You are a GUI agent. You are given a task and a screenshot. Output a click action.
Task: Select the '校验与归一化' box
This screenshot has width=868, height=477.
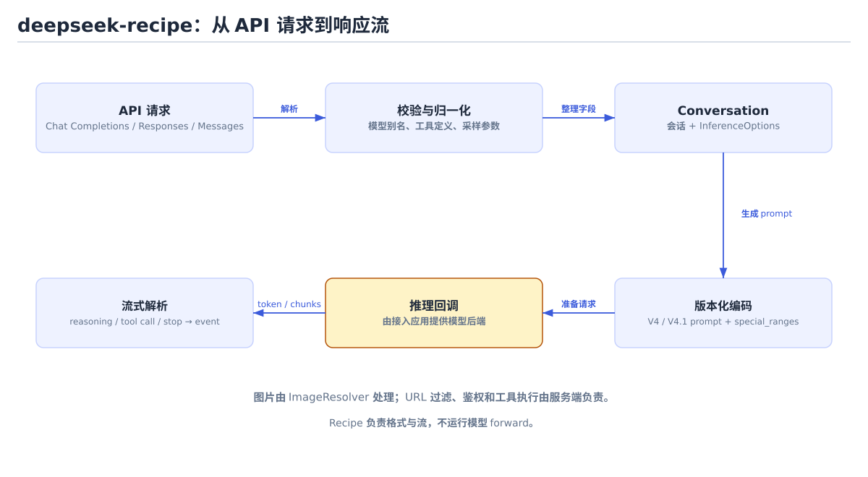pyautogui.click(x=434, y=118)
